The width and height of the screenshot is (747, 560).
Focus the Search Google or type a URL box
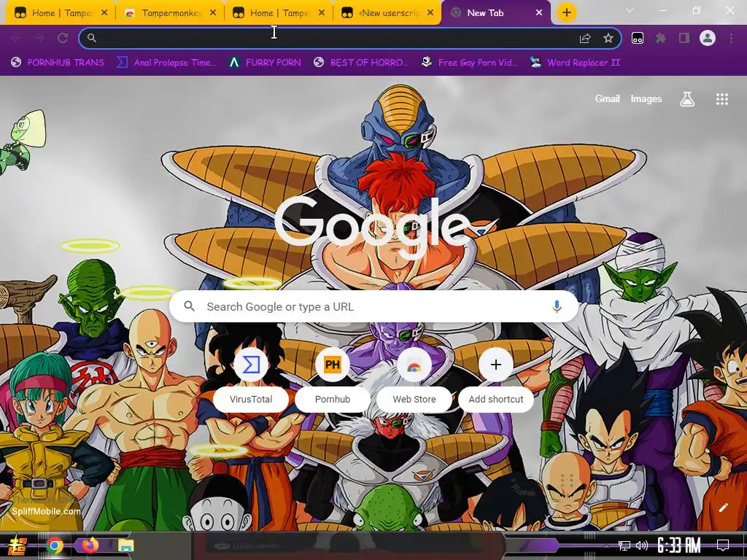[x=374, y=306]
